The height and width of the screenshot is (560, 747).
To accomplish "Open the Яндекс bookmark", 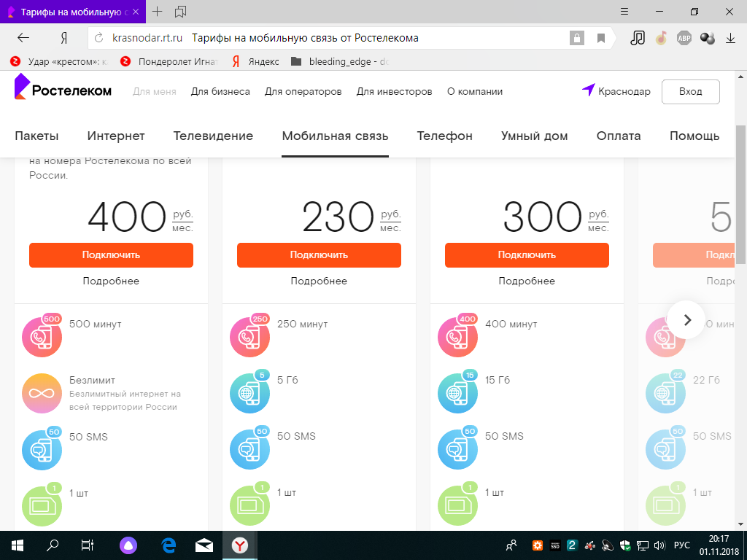I will click(x=256, y=61).
